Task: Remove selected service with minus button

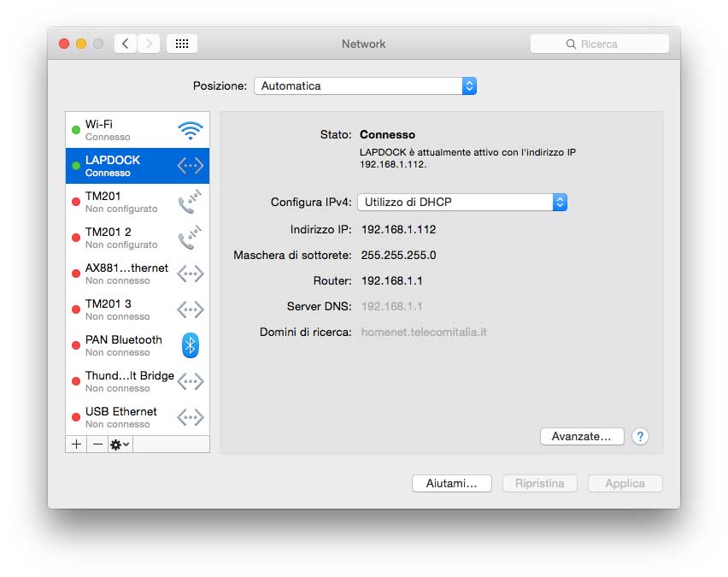Action: coord(97,445)
